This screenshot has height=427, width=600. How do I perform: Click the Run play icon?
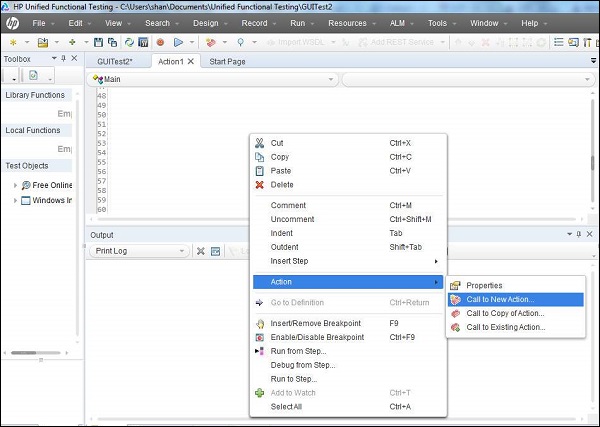click(177, 43)
